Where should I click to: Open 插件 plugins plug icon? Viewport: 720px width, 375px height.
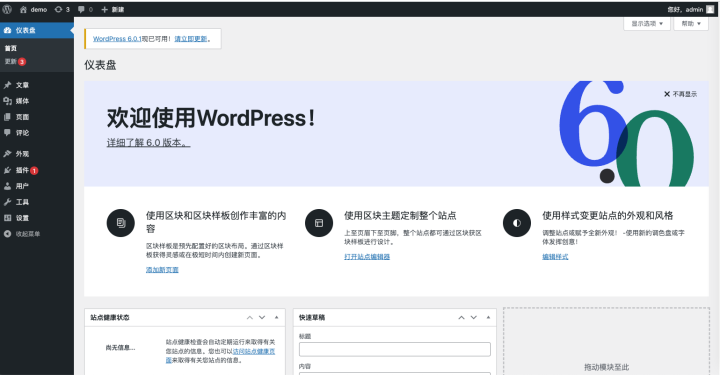[x=7, y=170]
